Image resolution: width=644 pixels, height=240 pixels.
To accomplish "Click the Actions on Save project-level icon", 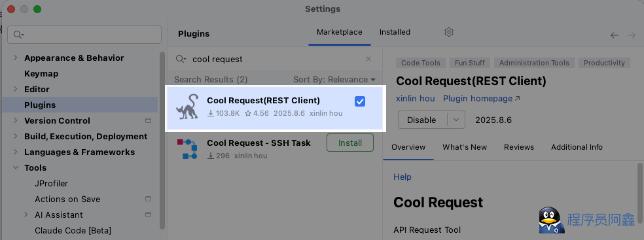I will (149, 199).
